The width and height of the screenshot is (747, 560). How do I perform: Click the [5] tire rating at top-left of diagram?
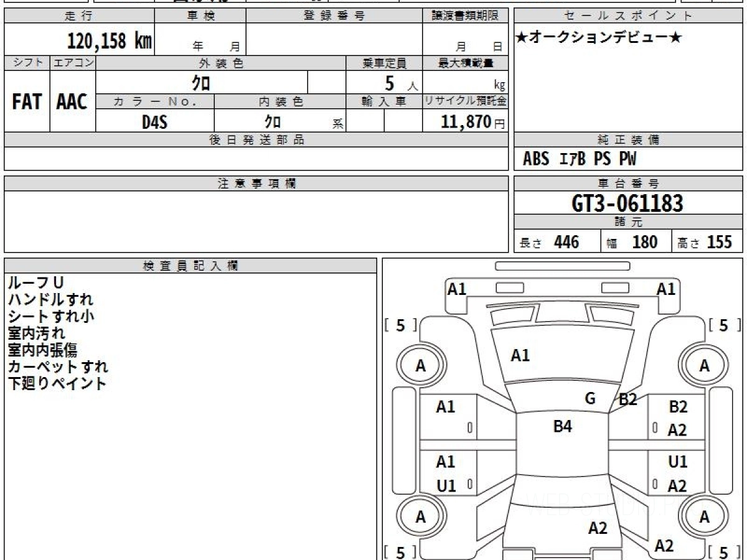click(401, 325)
